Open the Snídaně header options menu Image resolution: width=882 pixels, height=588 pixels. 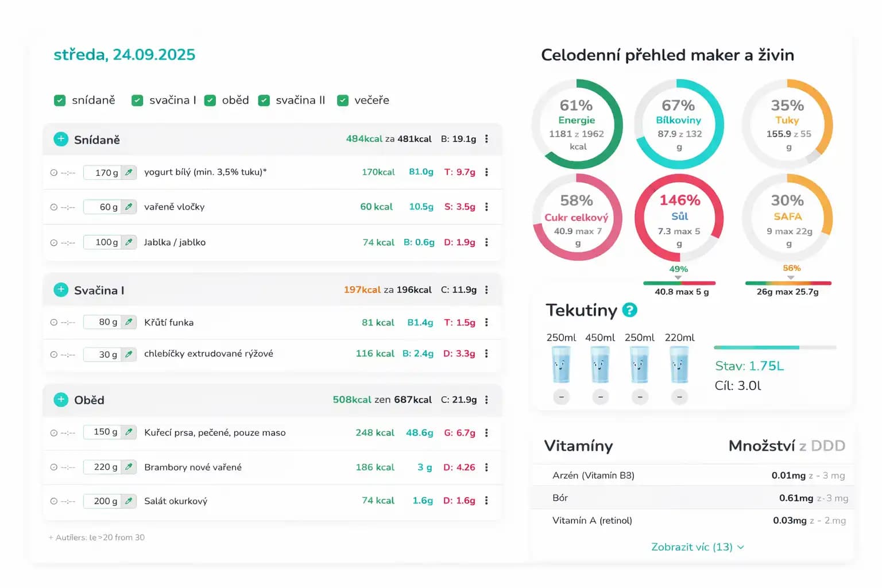(x=486, y=139)
